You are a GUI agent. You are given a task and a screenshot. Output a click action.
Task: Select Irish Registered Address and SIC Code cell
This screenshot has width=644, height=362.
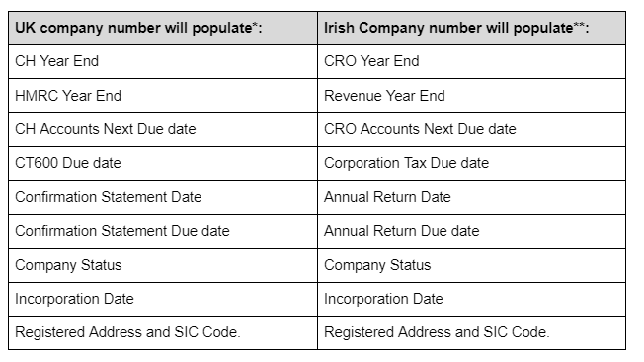[471, 332]
